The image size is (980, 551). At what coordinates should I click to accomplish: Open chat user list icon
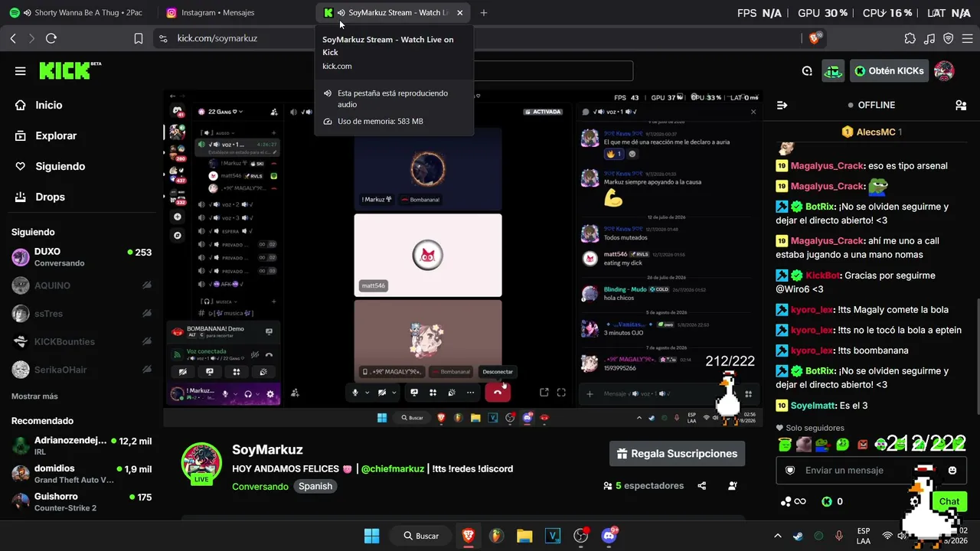[961, 105]
